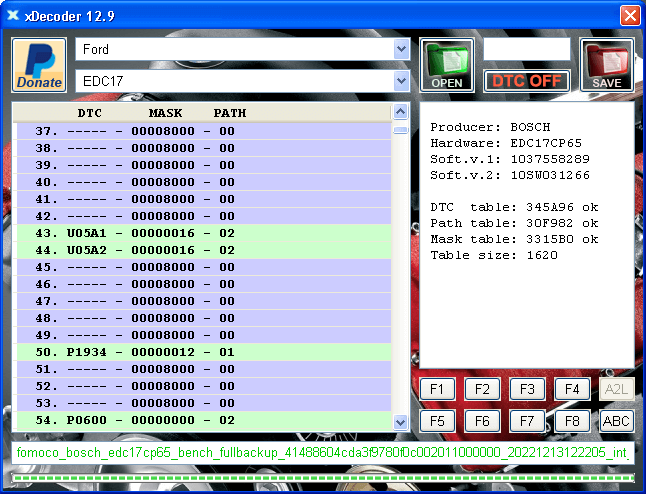The image size is (646, 494).
Task: Click the green OPEN folder icon
Action: click(447, 65)
